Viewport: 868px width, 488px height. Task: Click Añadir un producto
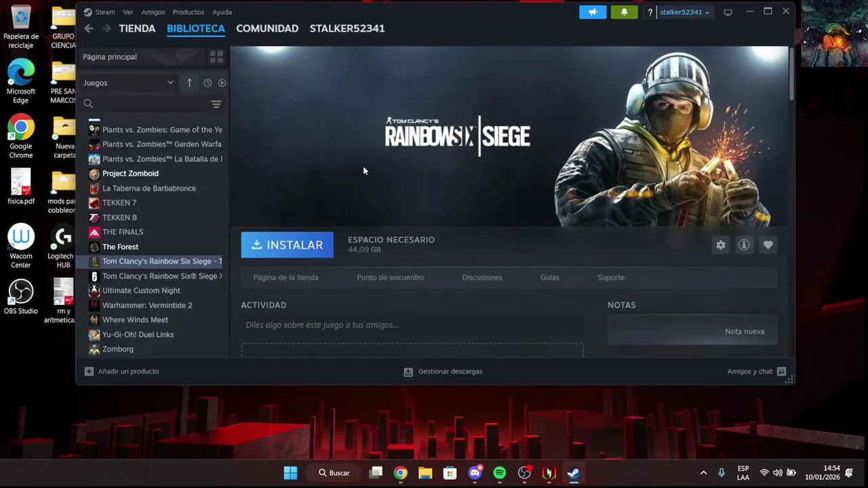click(121, 371)
